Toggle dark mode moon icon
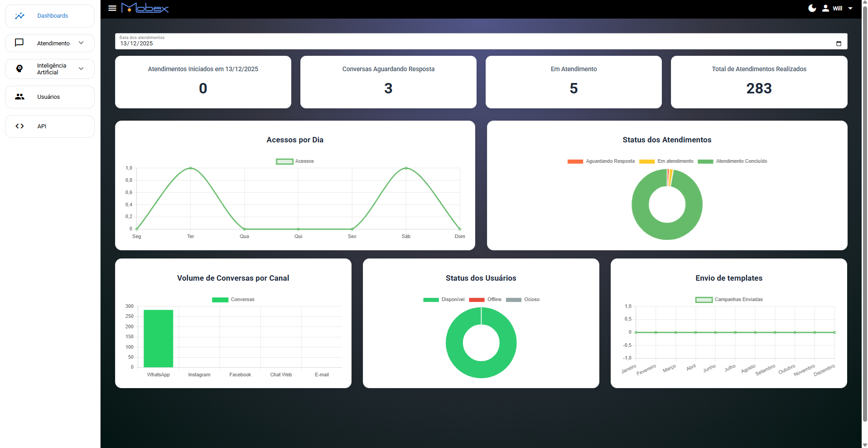Image resolution: width=868 pixels, height=448 pixels. 812,8
